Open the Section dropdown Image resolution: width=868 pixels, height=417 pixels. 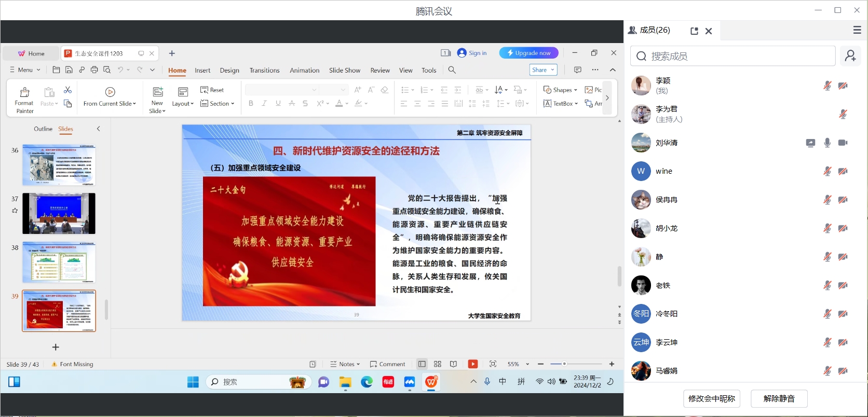click(218, 104)
